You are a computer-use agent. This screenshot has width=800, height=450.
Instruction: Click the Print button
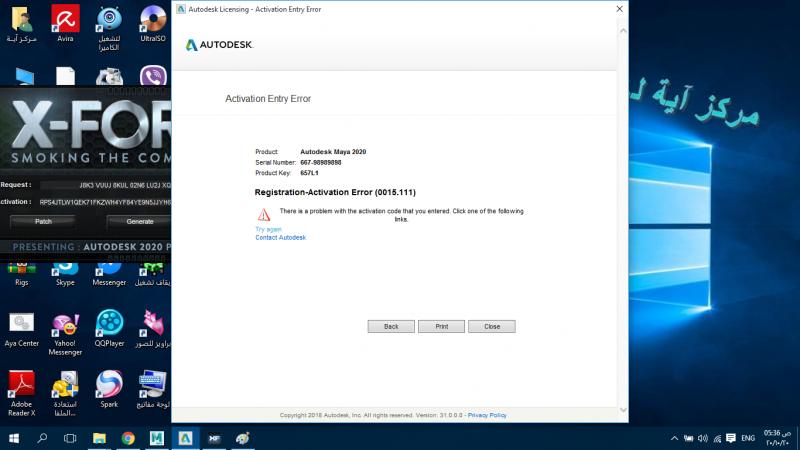pos(441,327)
